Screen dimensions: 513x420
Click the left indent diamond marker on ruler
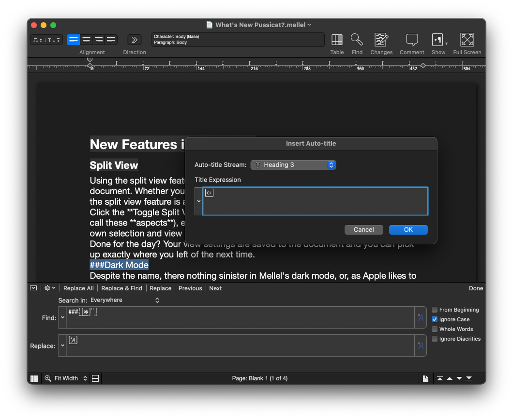pyautogui.click(x=90, y=66)
